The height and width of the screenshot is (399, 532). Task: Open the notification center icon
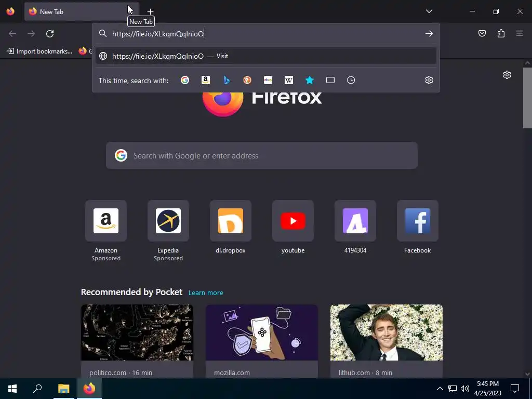515,389
